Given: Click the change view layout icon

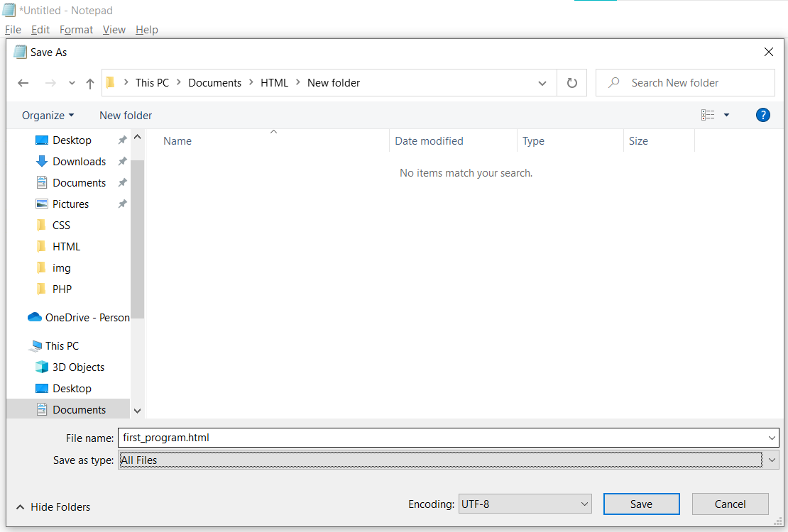Looking at the screenshot, I should pos(708,115).
